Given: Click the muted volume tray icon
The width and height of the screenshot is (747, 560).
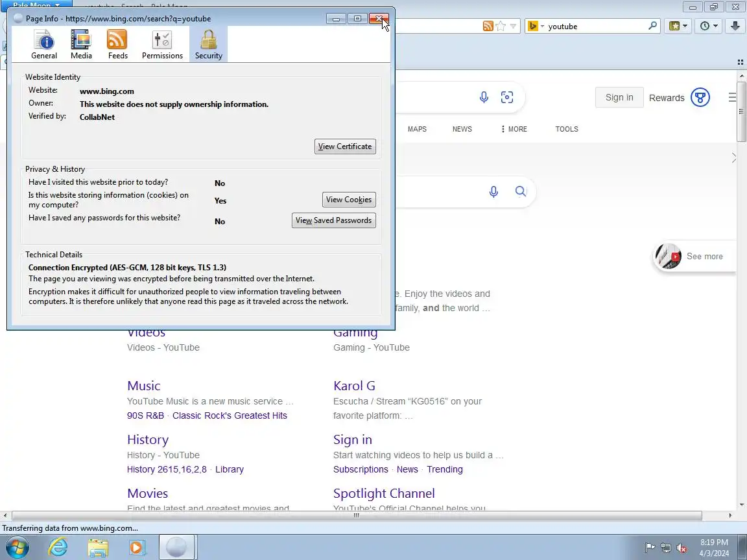Looking at the screenshot, I should click(682, 548).
